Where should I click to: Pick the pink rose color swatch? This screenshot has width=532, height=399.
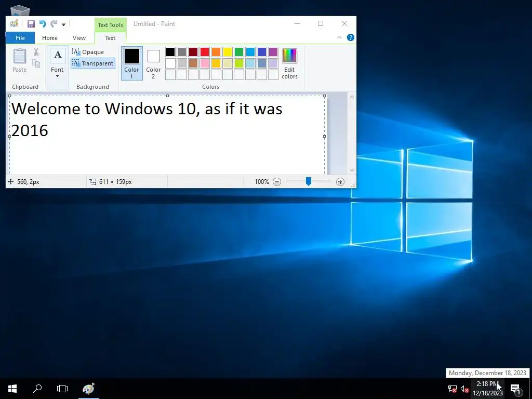(205, 63)
